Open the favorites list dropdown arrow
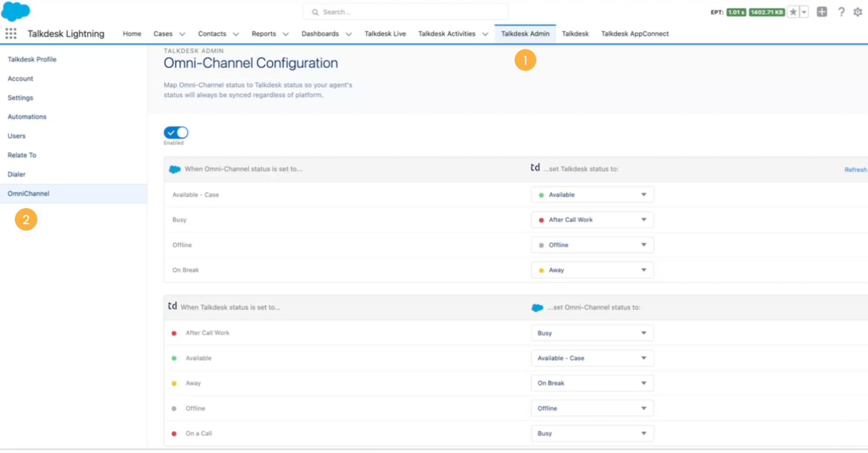The image size is (868, 453). click(804, 12)
